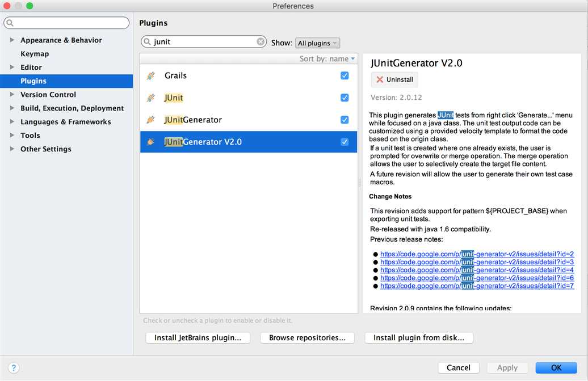Click the Grails plugin icon
The image size is (588, 381).
point(151,75)
